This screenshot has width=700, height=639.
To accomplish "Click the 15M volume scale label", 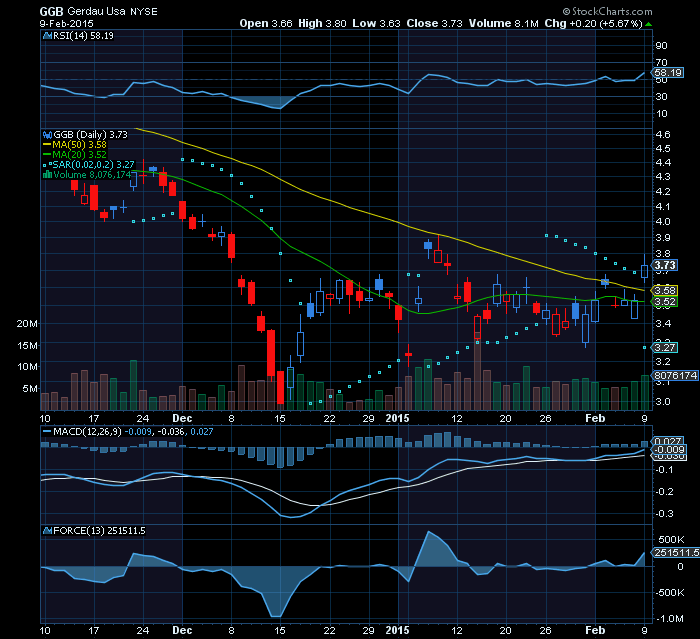I will coord(27,346).
